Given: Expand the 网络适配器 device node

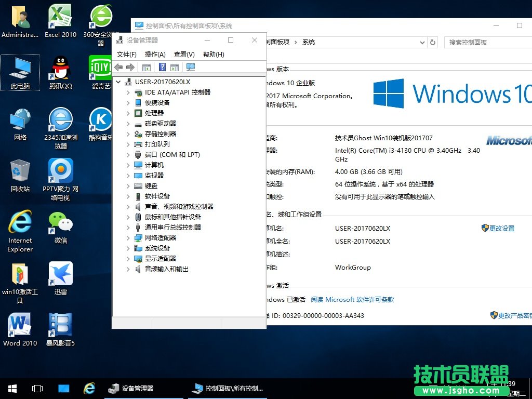Looking at the screenshot, I should pos(128,238).
